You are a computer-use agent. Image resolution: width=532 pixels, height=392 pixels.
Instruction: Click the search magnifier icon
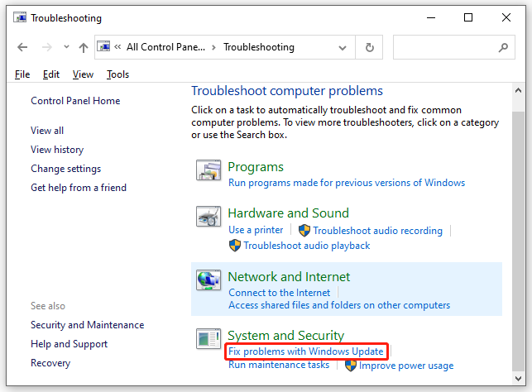click(x=503, y=47)
